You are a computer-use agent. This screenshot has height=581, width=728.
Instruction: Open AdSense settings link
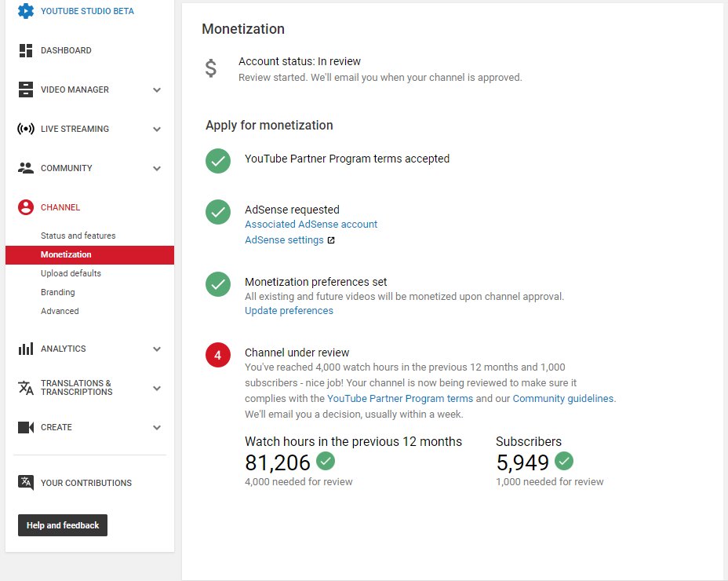tap(284, 239)
